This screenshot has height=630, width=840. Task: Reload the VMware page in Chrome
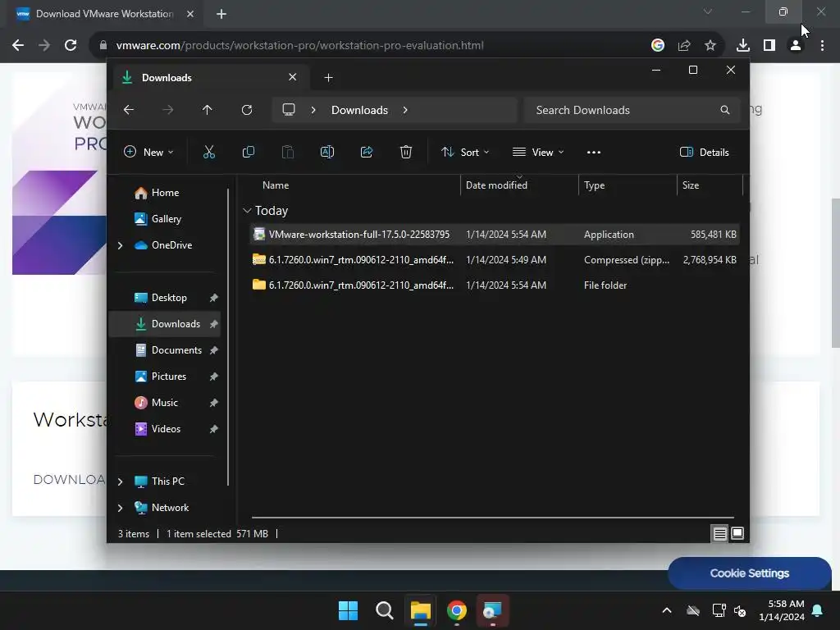coord(71,45)
